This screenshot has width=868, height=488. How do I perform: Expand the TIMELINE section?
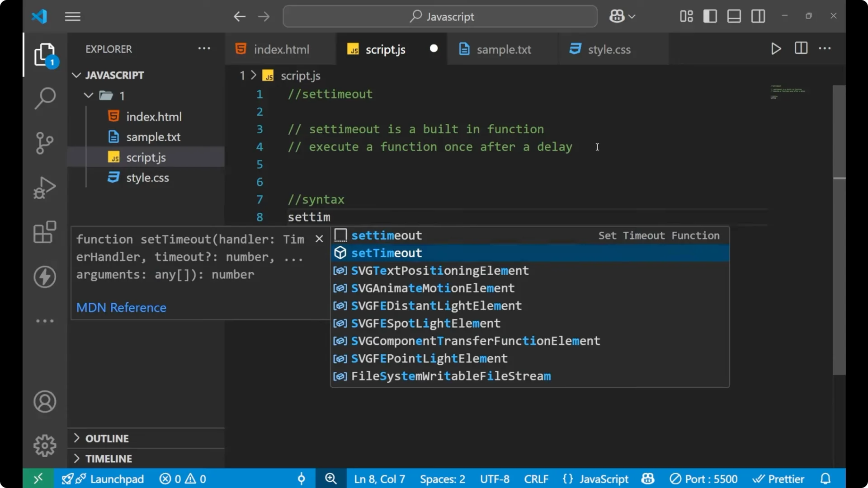click(x=109, y=458)
